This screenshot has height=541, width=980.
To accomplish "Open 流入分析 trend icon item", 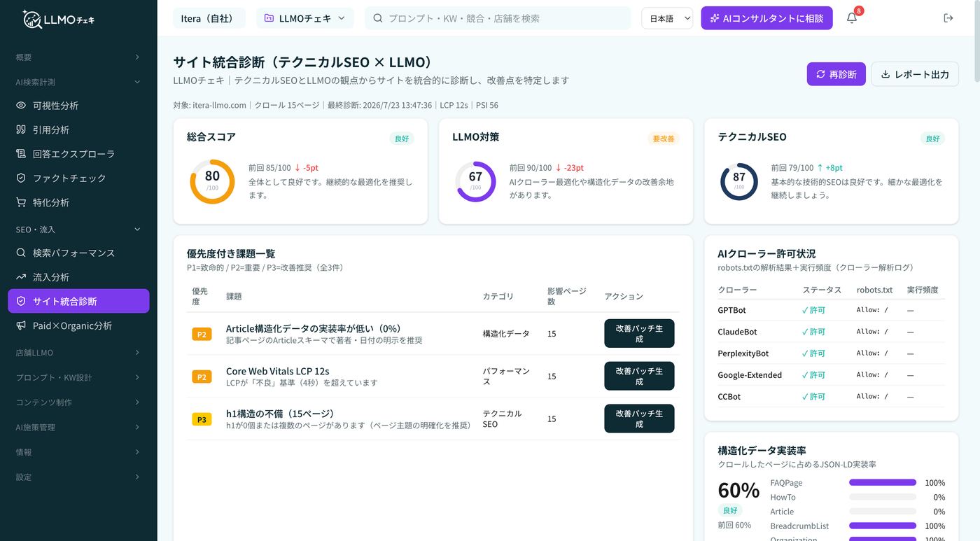I will 78,277.
